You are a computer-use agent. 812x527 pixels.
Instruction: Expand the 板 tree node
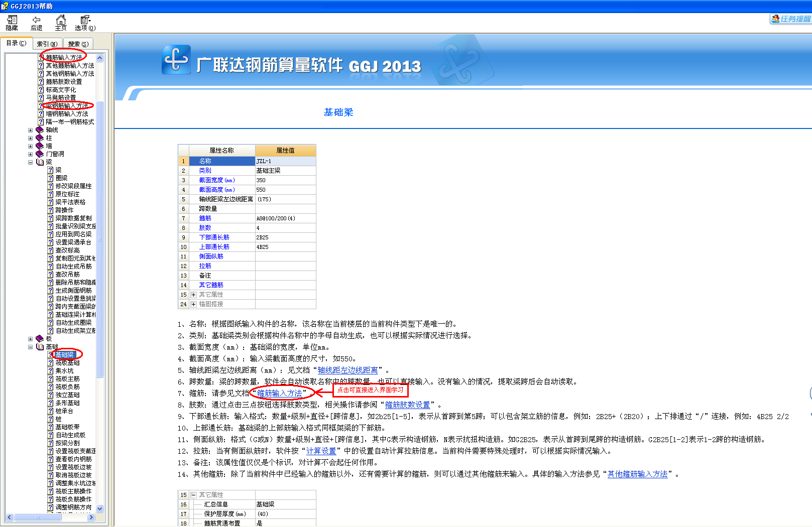point(31,339)
